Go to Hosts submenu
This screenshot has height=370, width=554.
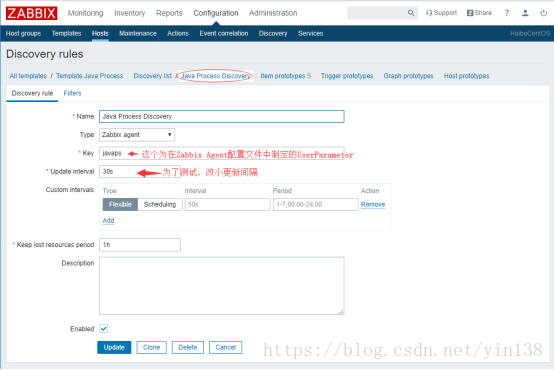coord(100,33)
